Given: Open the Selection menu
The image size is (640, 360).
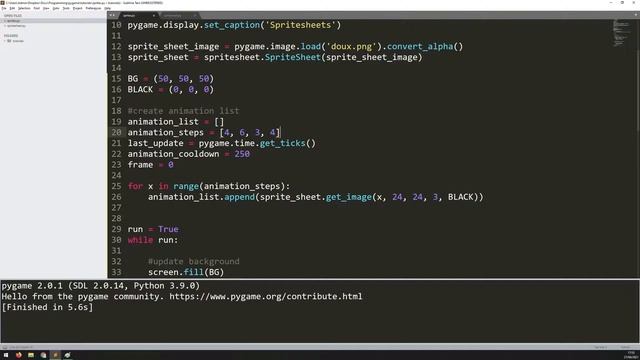Looking at the screenshot, I should click(x=24, y=8).
